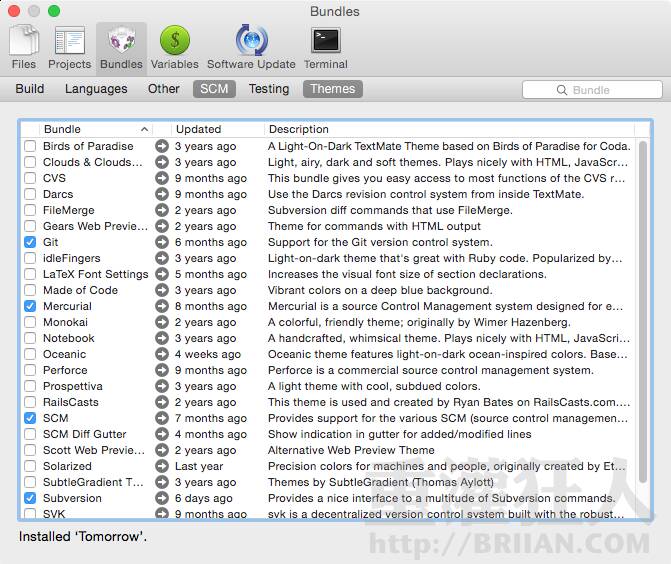Click 'Alternative Web Preview Theme' description
Image resolution: width=671 pixels, height=564 pixels.
(351, 450)
